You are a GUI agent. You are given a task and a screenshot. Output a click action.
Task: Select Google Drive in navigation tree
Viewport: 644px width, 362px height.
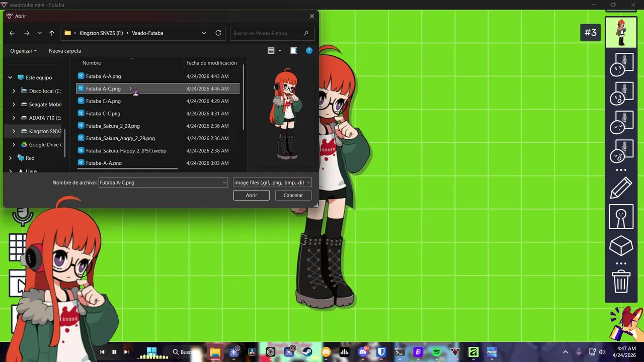(x=41, y=145)
